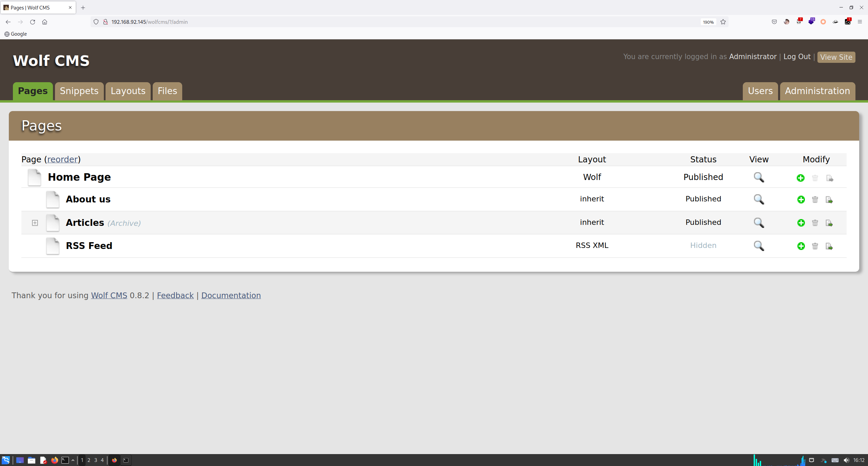Switch to the Layouts tab
Screen dimensions: 868x466
pos(128,91)
